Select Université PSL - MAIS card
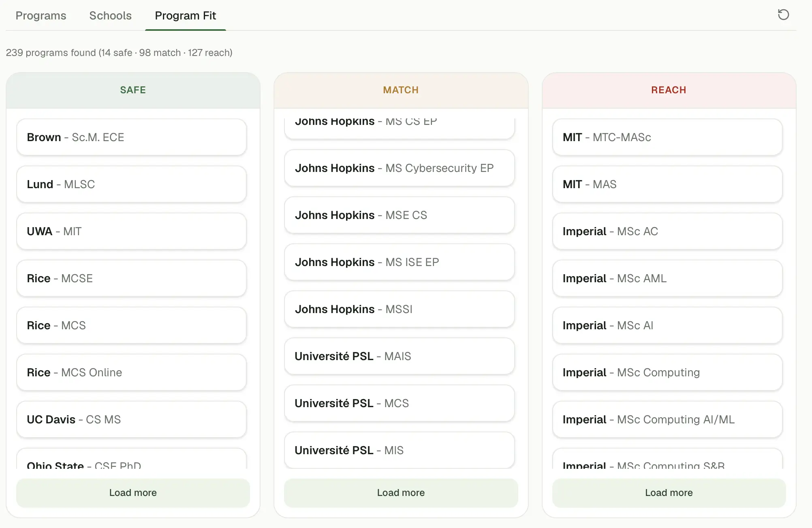 [x=400, y=356]
